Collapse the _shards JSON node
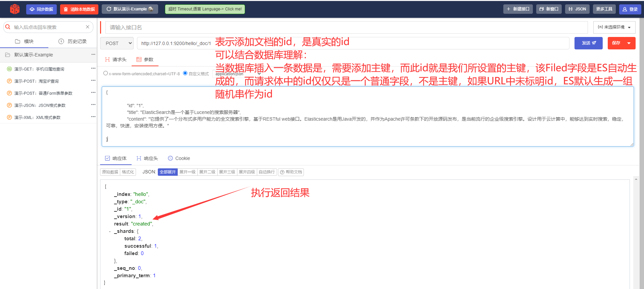 coord(110,231)
